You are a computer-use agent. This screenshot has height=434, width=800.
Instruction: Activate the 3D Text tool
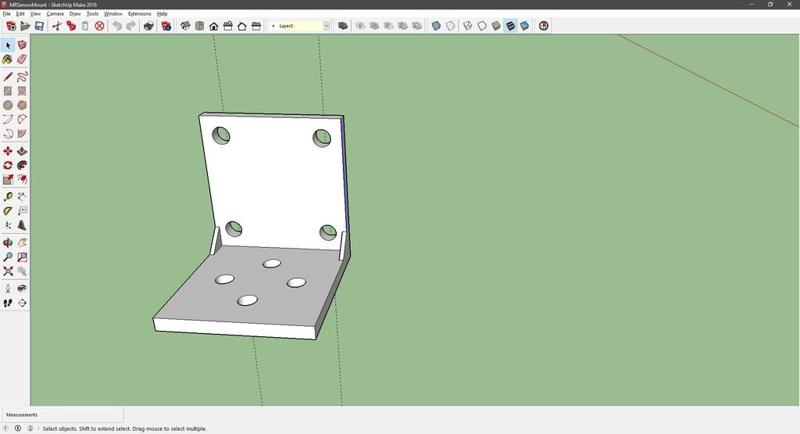(22, 225)
